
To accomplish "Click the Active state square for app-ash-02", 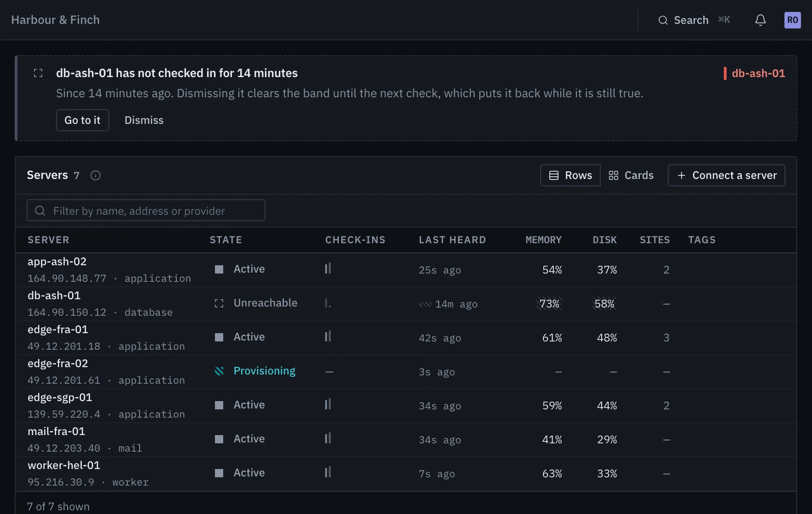I will [x=219, y=269].
